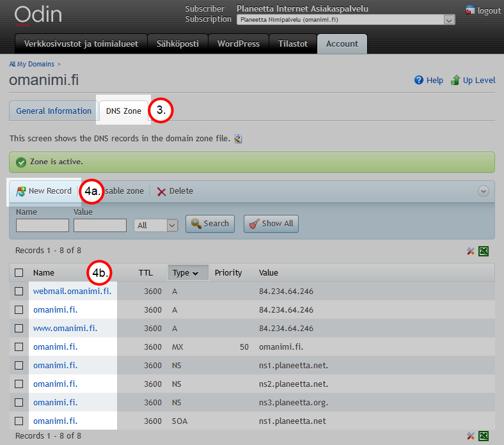Check the webmail.omanimi.fi. record checkbox

(x=19, y=292)
